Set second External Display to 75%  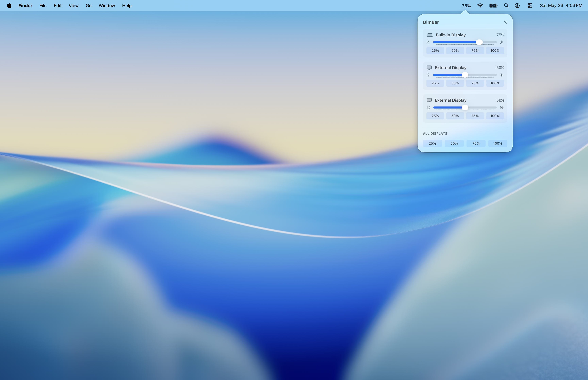tap(475, 116)
